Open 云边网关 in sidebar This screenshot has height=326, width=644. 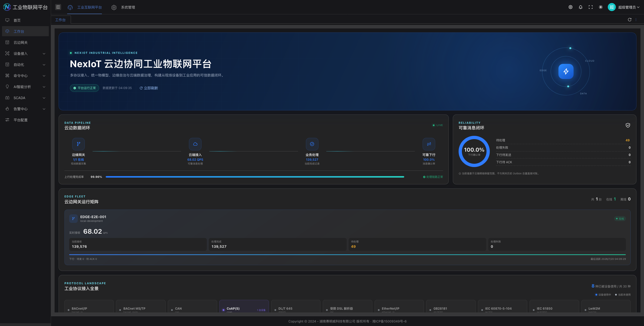tap(25, 42)
